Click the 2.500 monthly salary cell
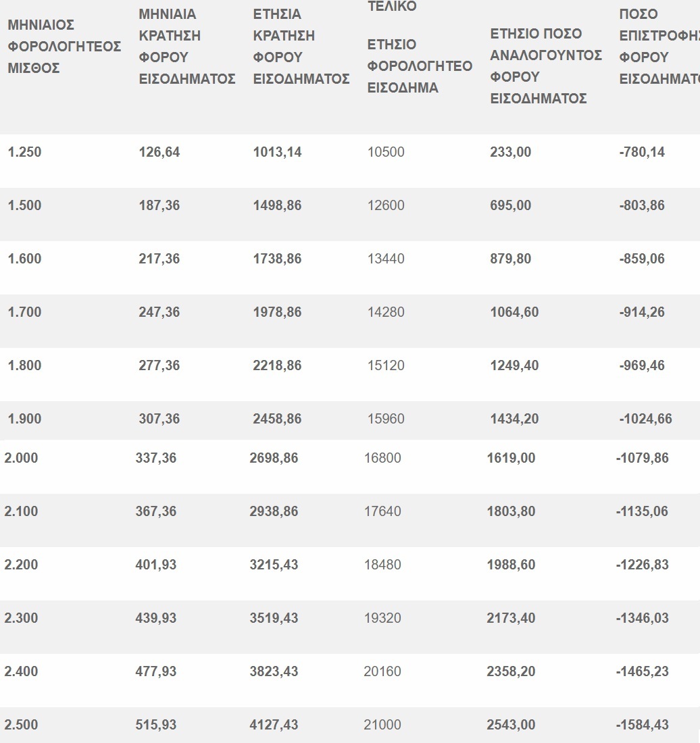Image resolution: width=700 pixels, height=743 pixels. [21, 725]
